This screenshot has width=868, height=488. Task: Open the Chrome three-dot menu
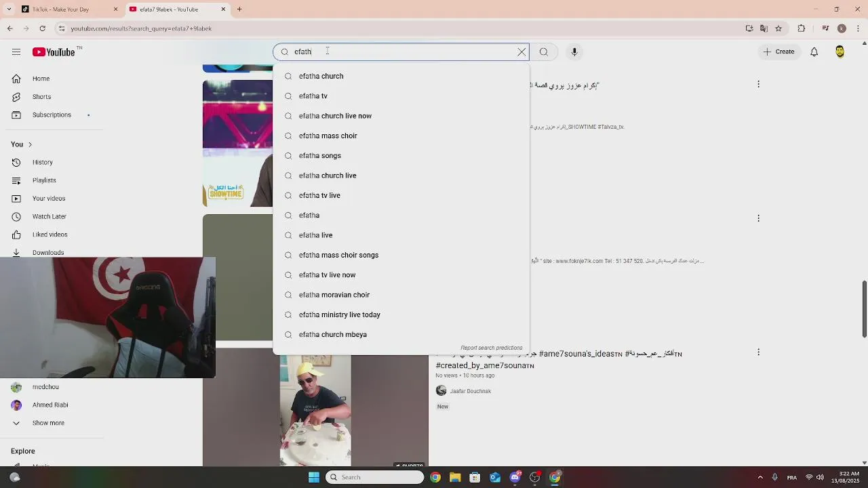coord(858,28)
